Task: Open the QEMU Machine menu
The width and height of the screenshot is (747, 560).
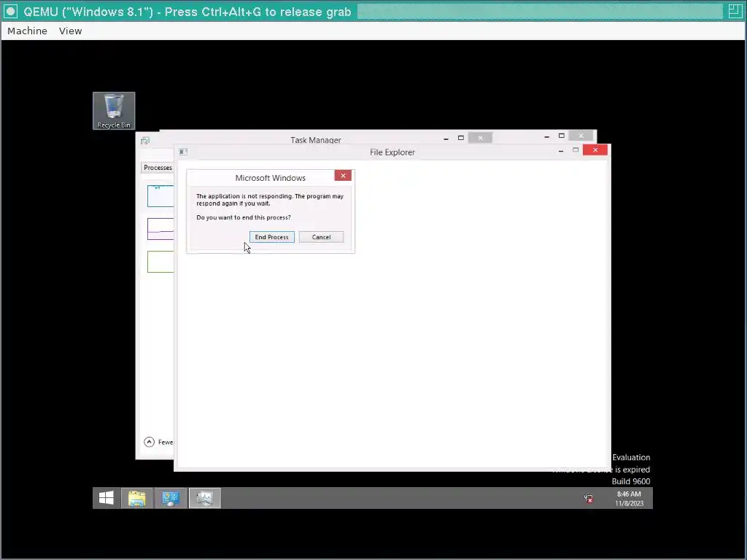Action: coord(27,31)
